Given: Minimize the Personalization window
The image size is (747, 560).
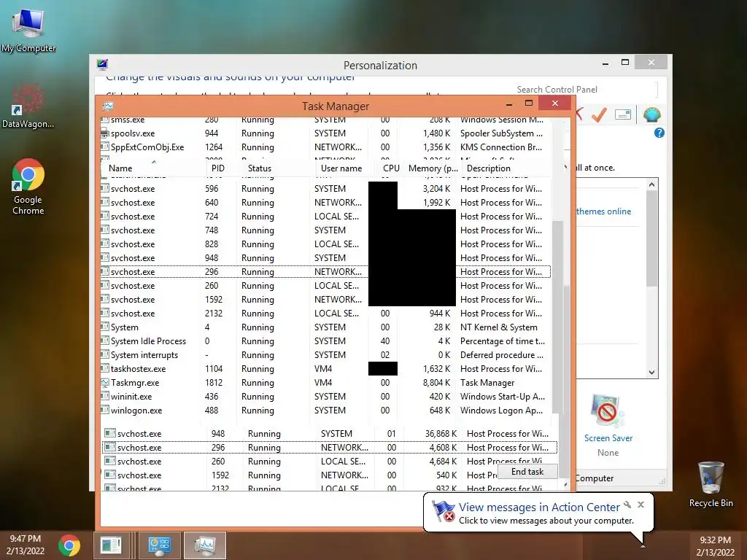Looking at the screenshot, I should click(x=605, y=63).
